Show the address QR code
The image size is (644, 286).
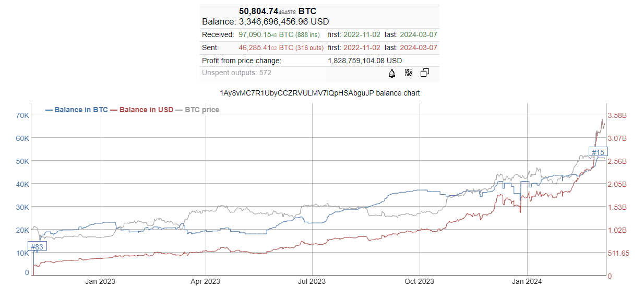click(409, 73)
